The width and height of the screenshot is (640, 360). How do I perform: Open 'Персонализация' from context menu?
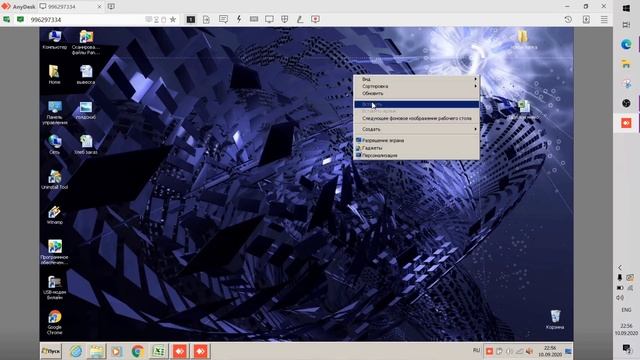point(416,155)
